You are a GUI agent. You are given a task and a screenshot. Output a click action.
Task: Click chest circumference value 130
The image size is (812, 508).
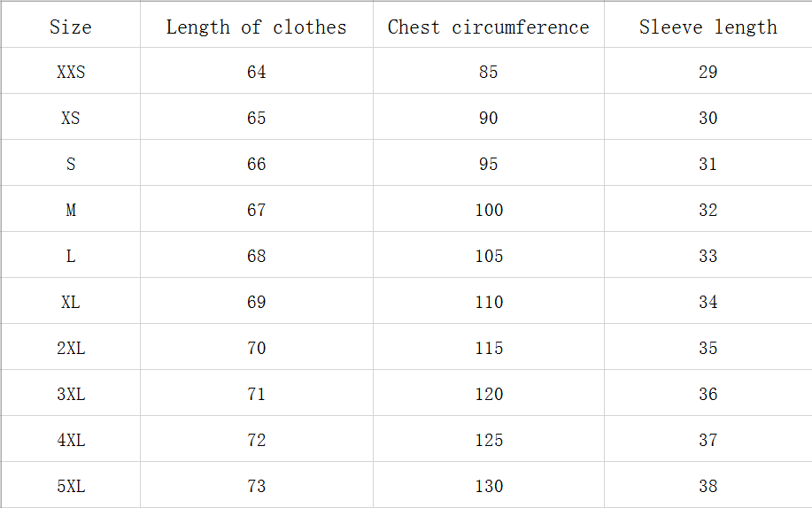click(489, 487)
